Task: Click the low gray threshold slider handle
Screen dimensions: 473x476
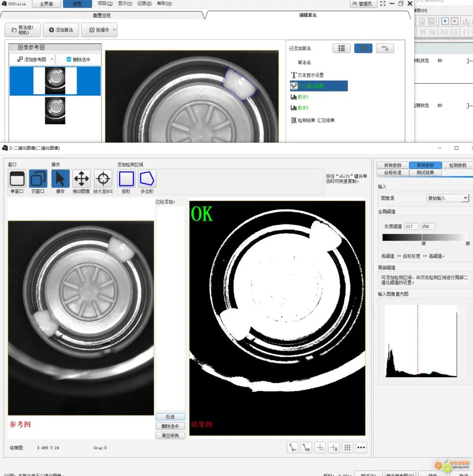Action: 424,243
